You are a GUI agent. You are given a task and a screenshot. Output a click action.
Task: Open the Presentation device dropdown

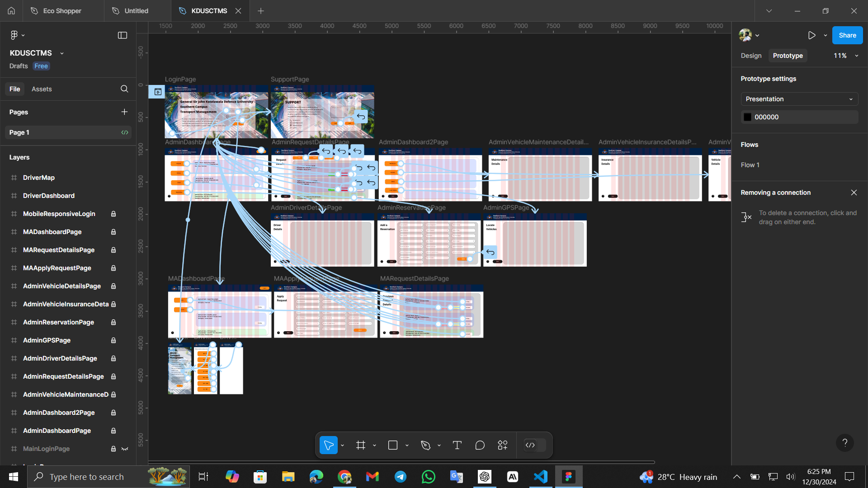tap(799, 99)
